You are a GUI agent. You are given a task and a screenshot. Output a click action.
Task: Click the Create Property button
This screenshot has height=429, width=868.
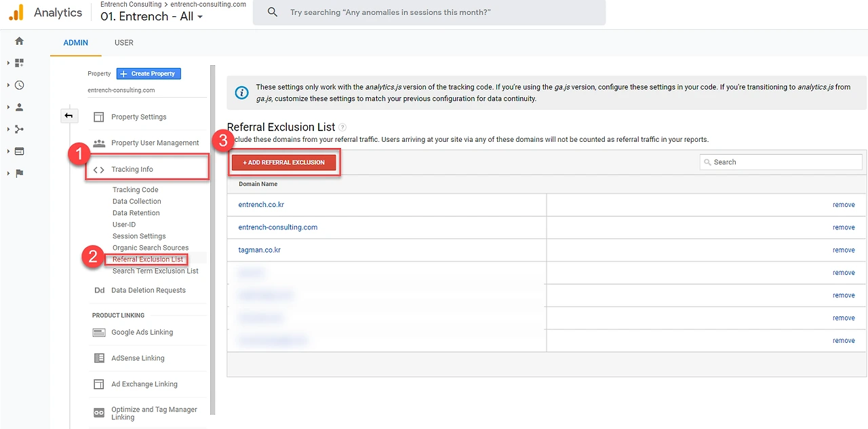click(x=149, y=73)
